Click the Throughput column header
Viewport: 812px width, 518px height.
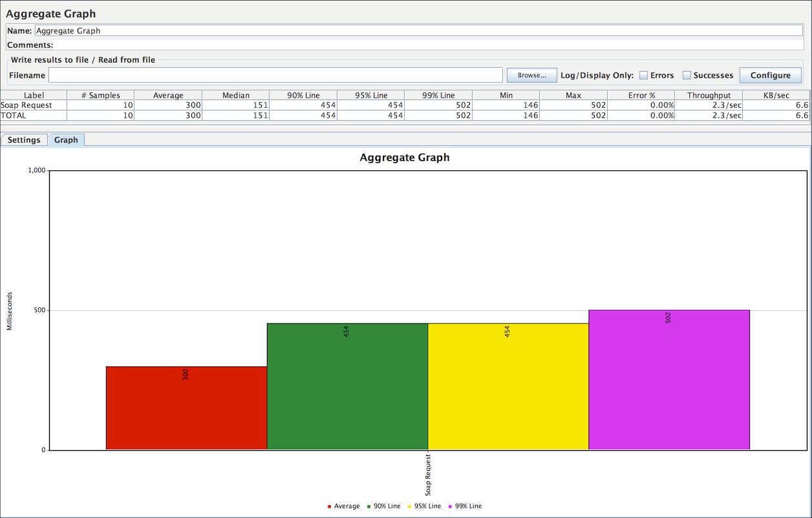coord(709,96)
